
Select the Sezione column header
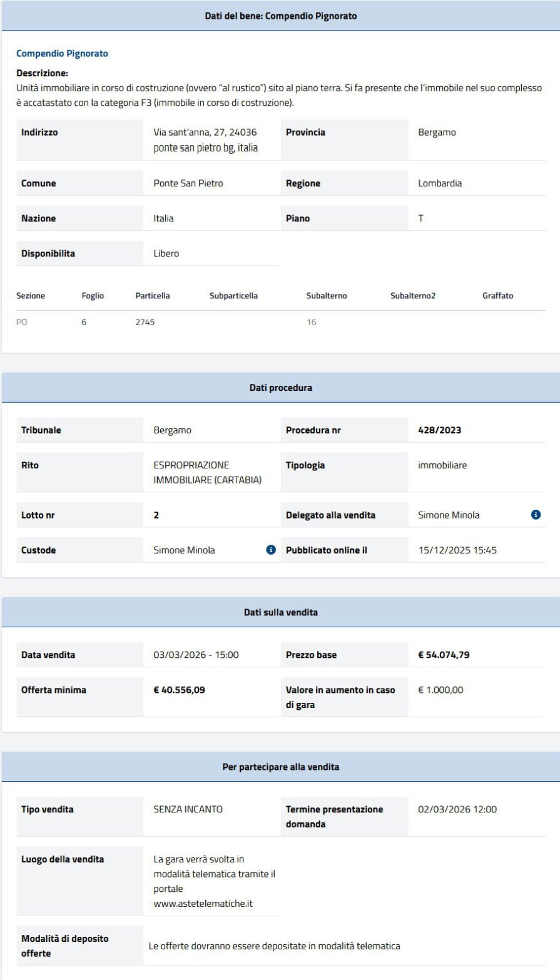[x=31, y=296]
